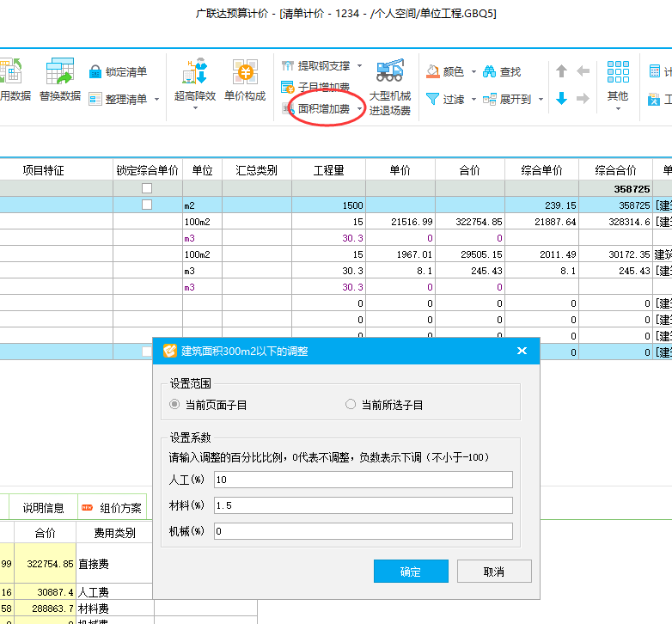Click the calculator icon at toolbar edge

(x=655, y=71)
